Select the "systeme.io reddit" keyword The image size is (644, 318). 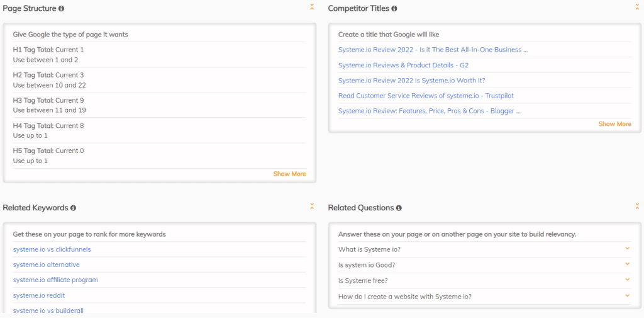coord(38,295)
